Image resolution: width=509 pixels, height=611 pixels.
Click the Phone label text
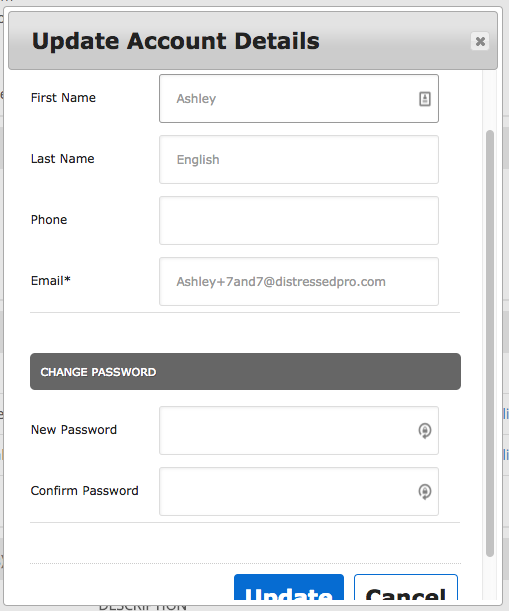tap(49, 220)
